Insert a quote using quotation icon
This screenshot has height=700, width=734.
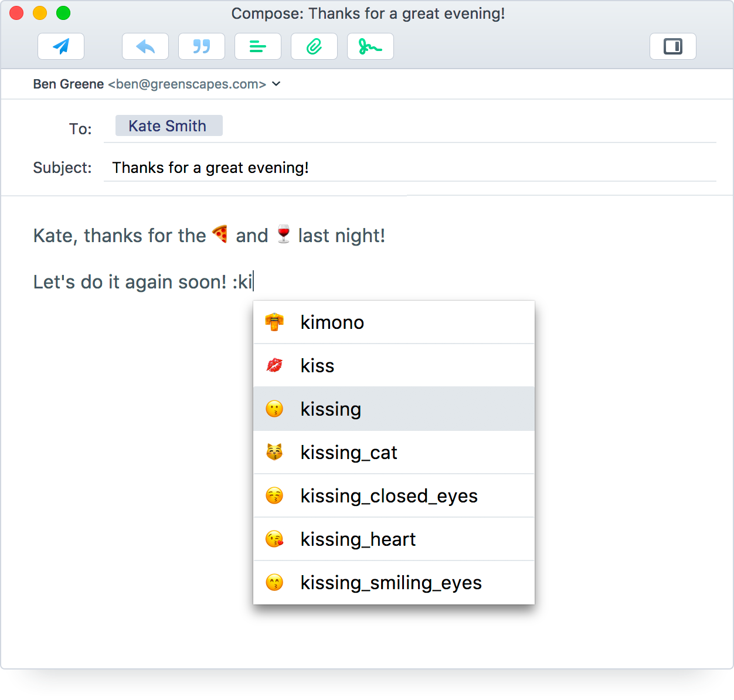[202, 46]
